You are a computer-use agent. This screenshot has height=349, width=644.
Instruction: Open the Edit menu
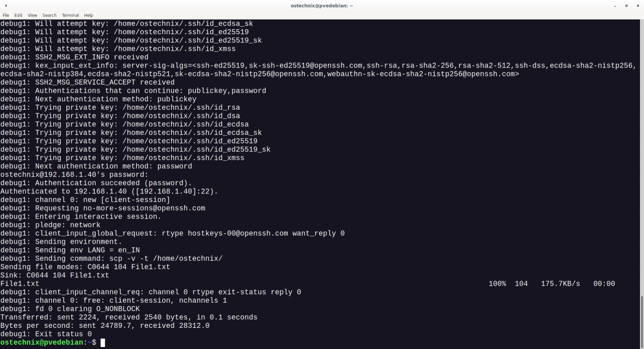(x=18, y=15)
